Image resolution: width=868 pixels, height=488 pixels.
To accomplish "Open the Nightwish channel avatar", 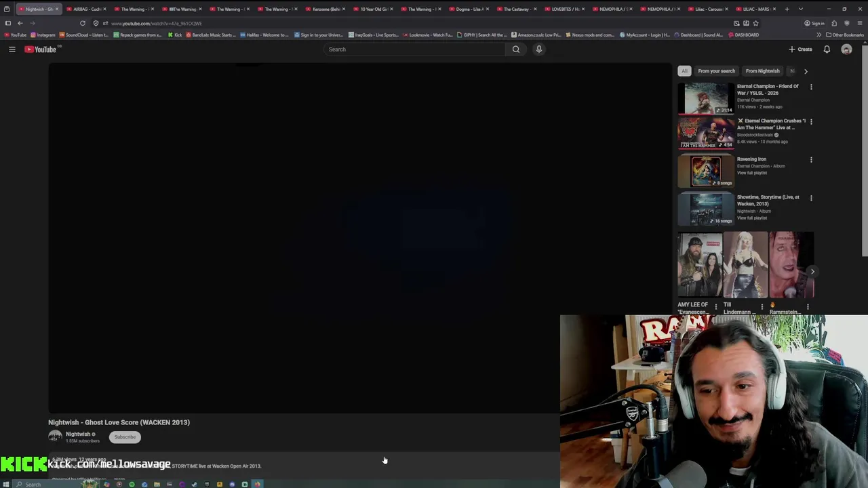I will pos(55,437).
